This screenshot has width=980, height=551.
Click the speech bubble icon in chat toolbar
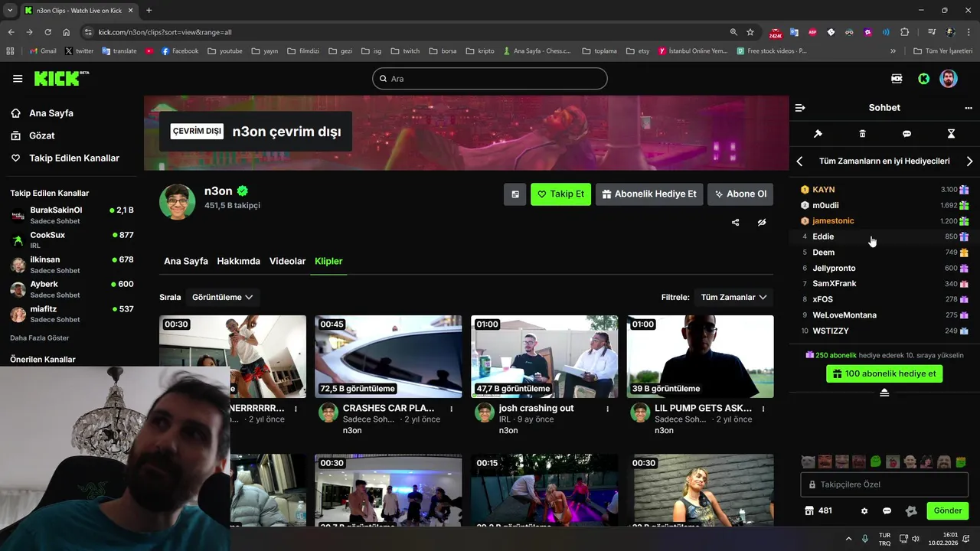point(906,134)
